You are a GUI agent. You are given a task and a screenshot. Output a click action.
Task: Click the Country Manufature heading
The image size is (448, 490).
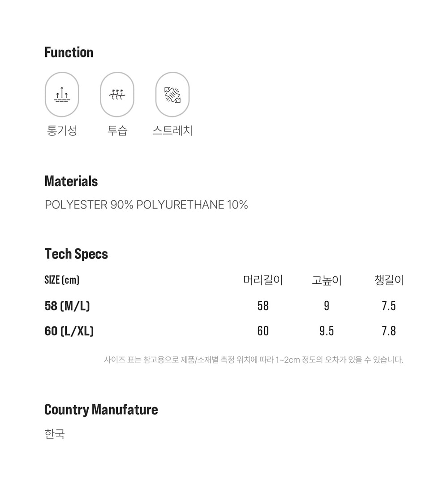tap(101, 410)
